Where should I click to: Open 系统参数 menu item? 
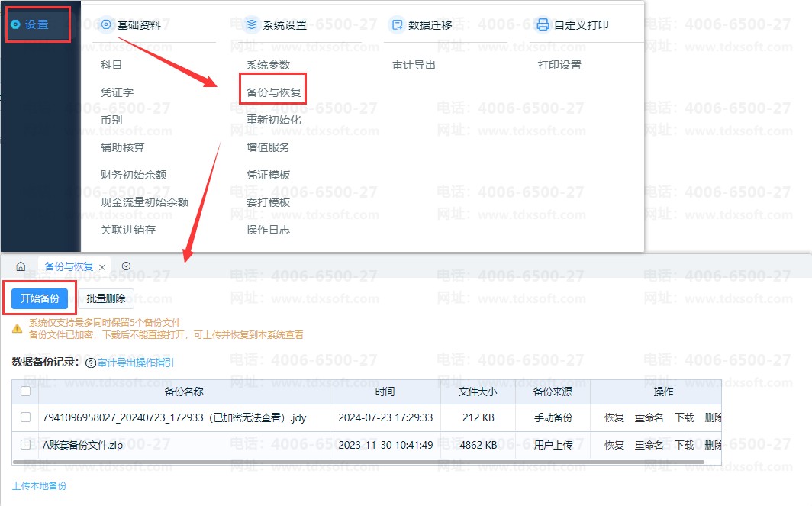pos(268,65)
